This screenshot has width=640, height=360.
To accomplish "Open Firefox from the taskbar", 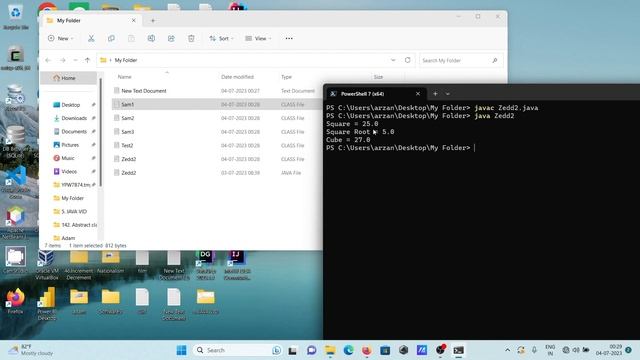I will pos(367,350).
